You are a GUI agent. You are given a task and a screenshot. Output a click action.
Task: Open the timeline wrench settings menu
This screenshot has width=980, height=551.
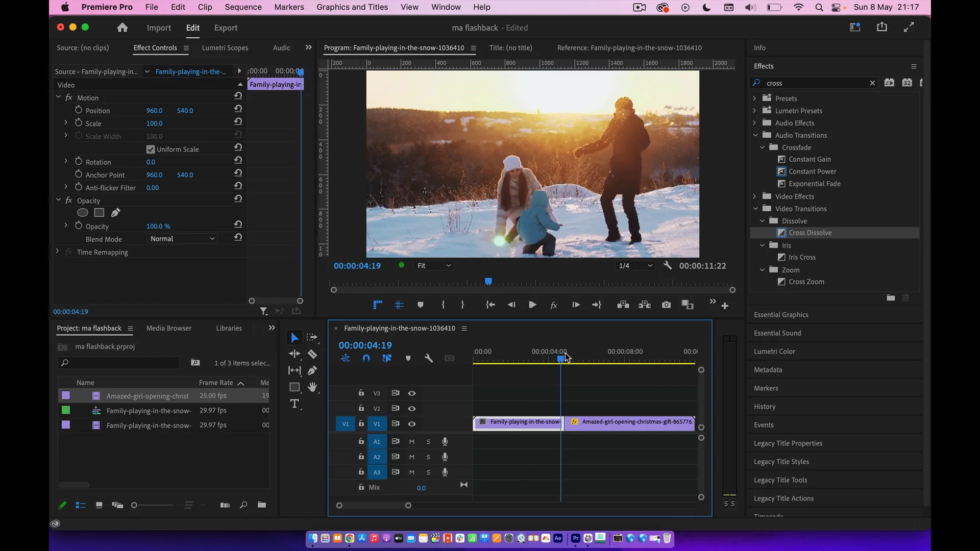coord(429,358)
